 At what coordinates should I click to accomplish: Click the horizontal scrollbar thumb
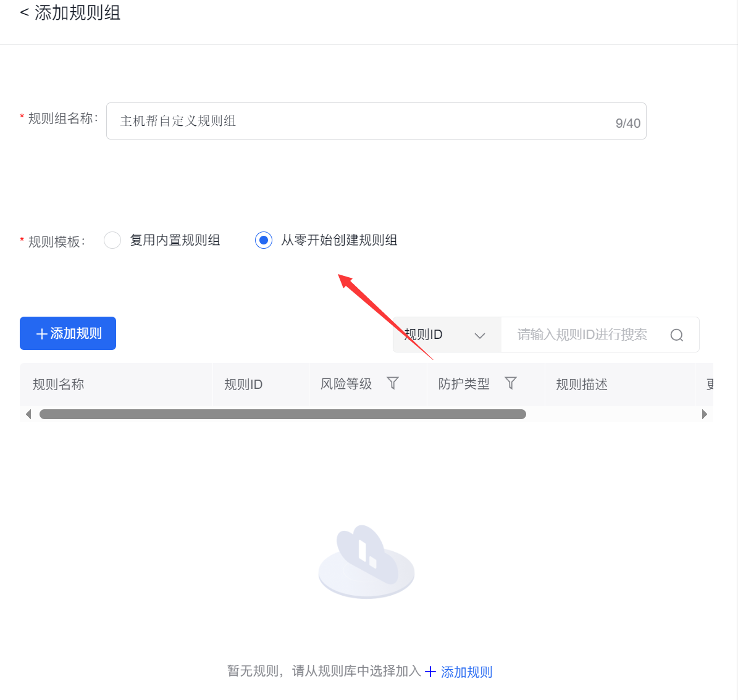(282, 414)
